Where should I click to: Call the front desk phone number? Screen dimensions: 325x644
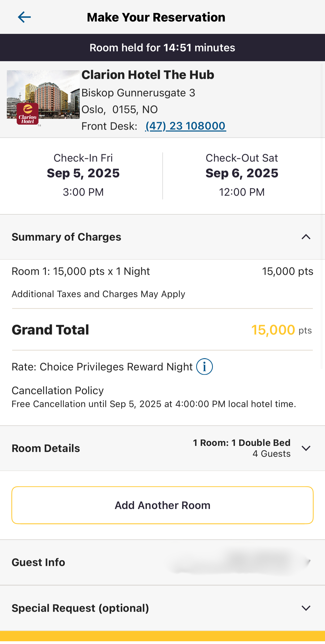pyautogui.click(x=185, y=126)
